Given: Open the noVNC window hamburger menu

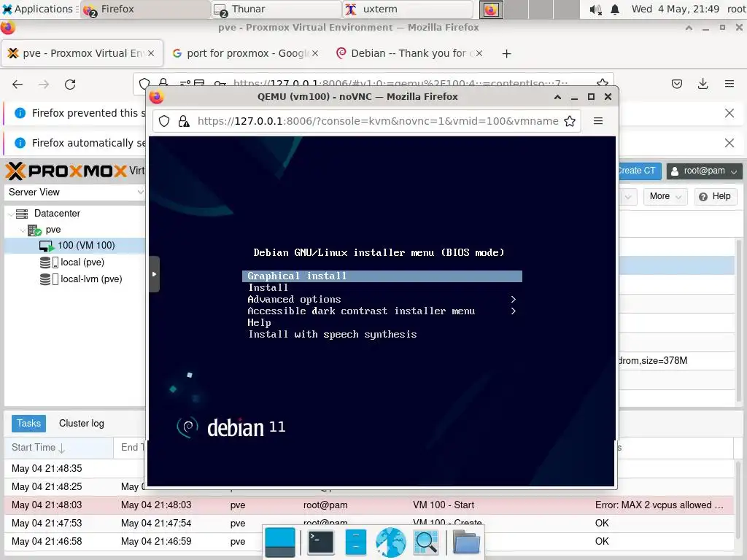Looking at the screenshot, I should [598, 121].
